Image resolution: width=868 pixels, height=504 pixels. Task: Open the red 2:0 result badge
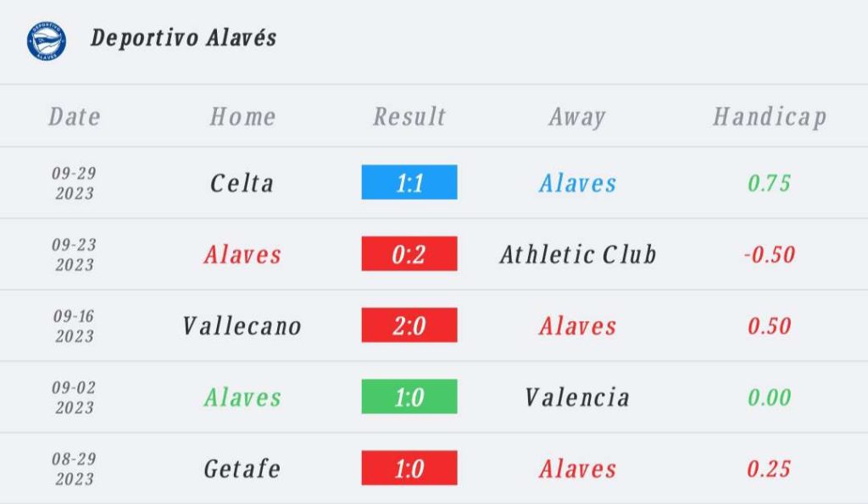(409, 324)
